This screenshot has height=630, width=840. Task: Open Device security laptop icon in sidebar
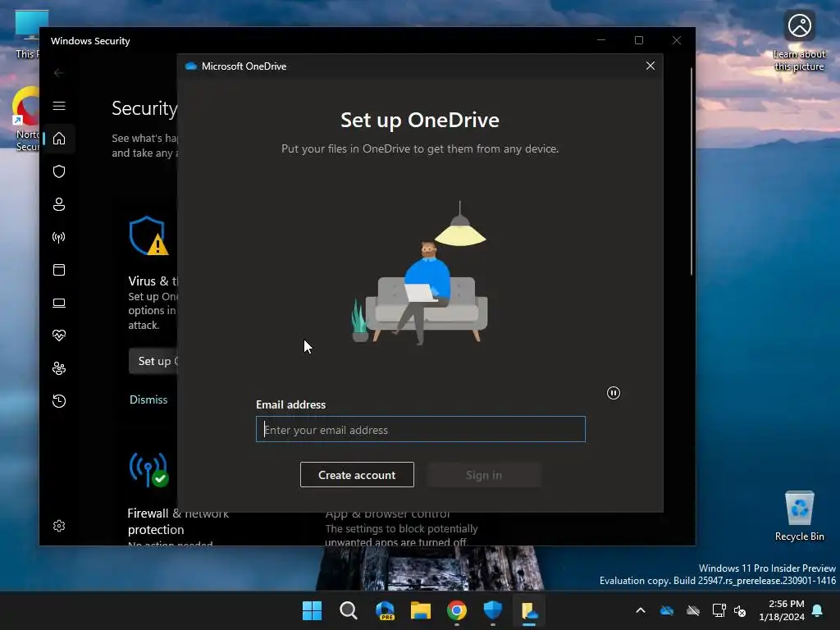pos(59,303)
